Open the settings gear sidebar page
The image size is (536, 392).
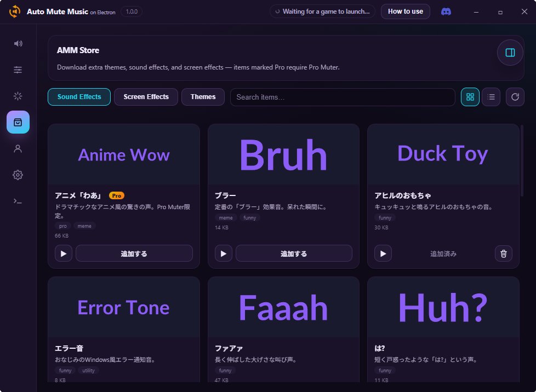(18, 175)
